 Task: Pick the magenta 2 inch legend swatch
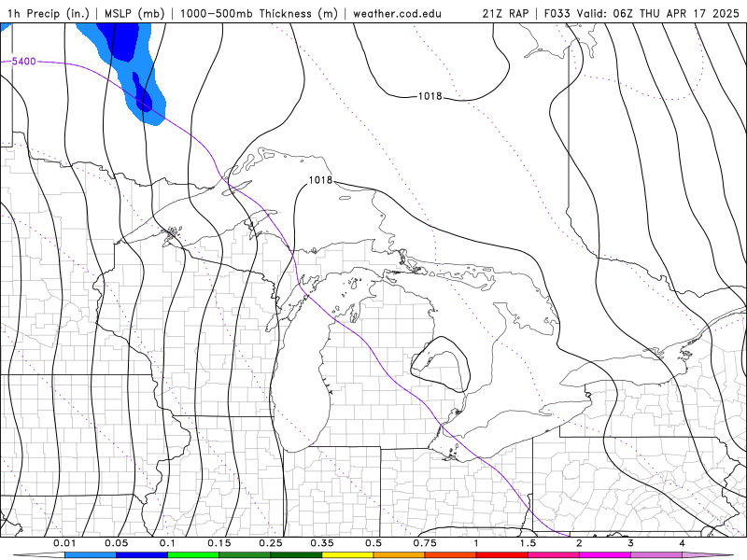[605, 555]
